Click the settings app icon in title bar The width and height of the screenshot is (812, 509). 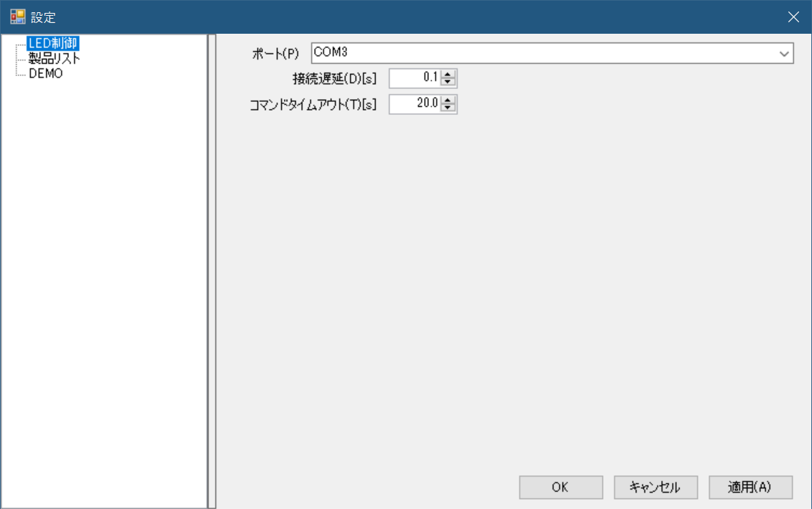(17, 17)
